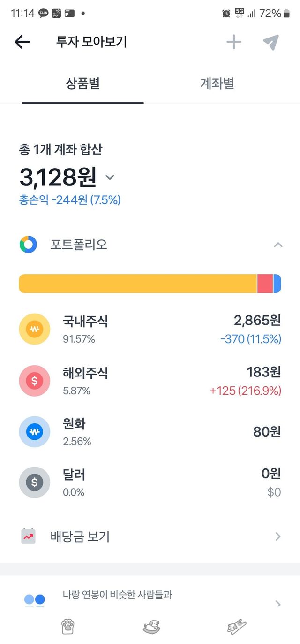This screenshot has height=644, width=300.
Task: Open 나랑 연봉이 비슷한 사람들과 link
Action: [117, 595]
